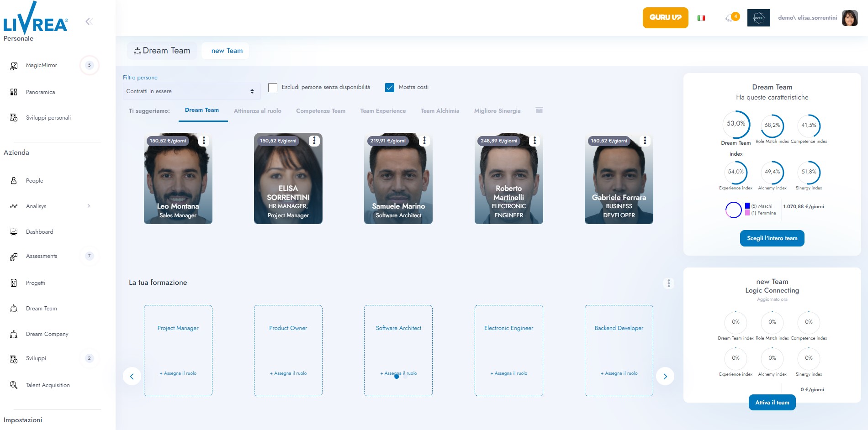
Task: Switch to Attinenza al ruolo tab
Action: [x=258, y=111]
